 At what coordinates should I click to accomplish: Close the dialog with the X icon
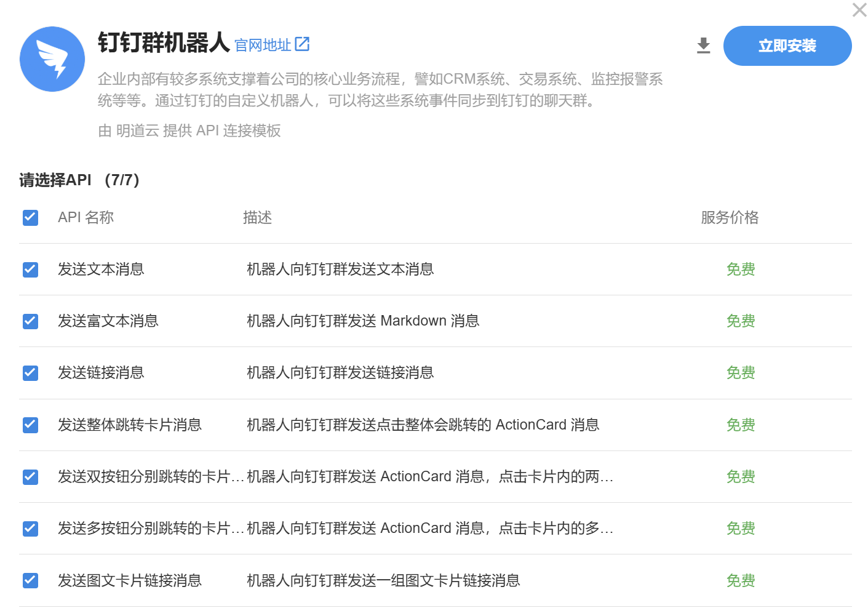tap(859, 10)
